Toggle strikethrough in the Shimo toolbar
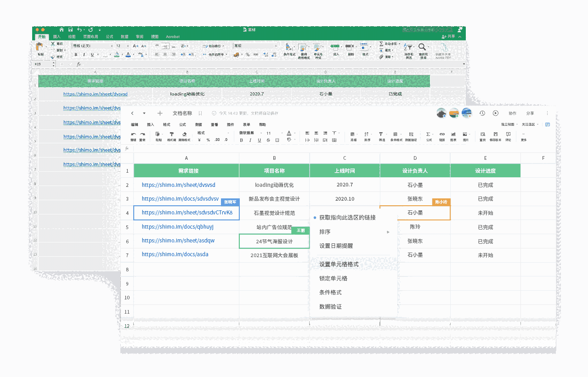 [268, 140]
